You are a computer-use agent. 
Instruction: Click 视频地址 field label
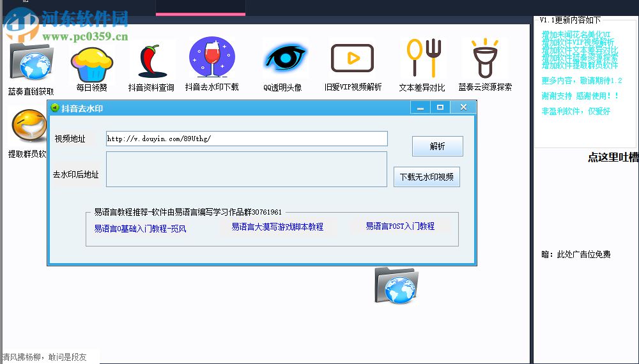(x=70, y=139)
